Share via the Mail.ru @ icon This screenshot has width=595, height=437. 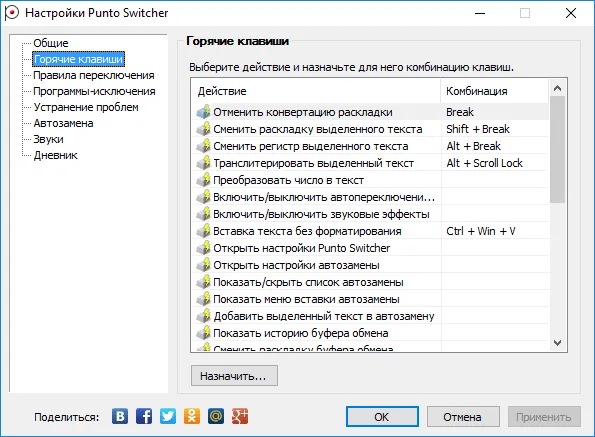pyautogui.click(x=216, y=417)
